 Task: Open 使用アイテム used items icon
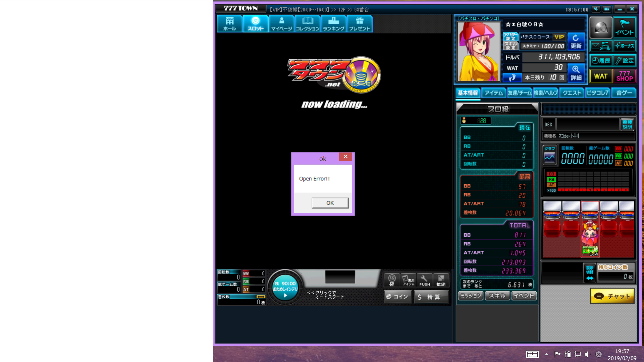point(408,280)
